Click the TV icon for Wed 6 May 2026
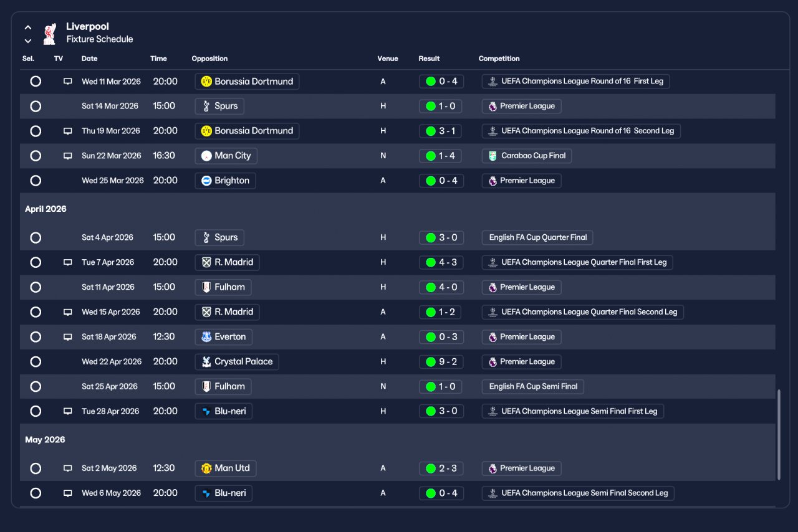This screenshot has height=532, width=798. [x=67, y=494]
